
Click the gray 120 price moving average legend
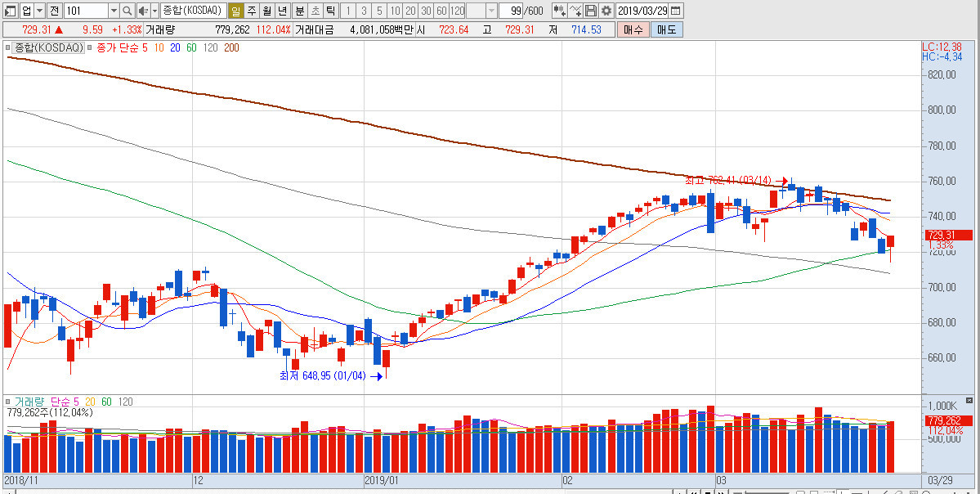(x=211, y=47)
